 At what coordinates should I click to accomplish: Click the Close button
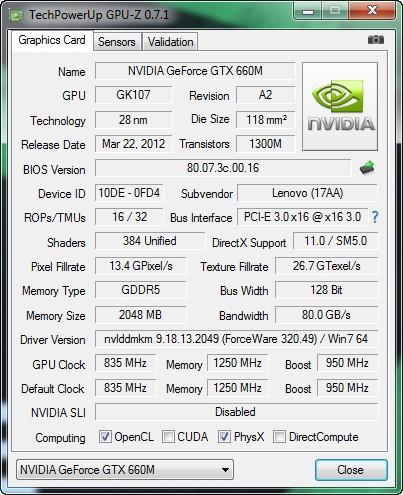click(351, 470)
